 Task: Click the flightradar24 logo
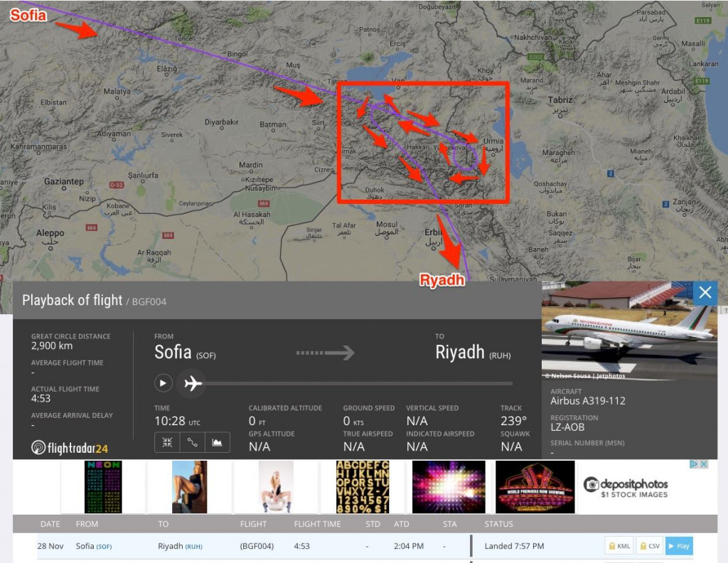(x=69, y=448)
